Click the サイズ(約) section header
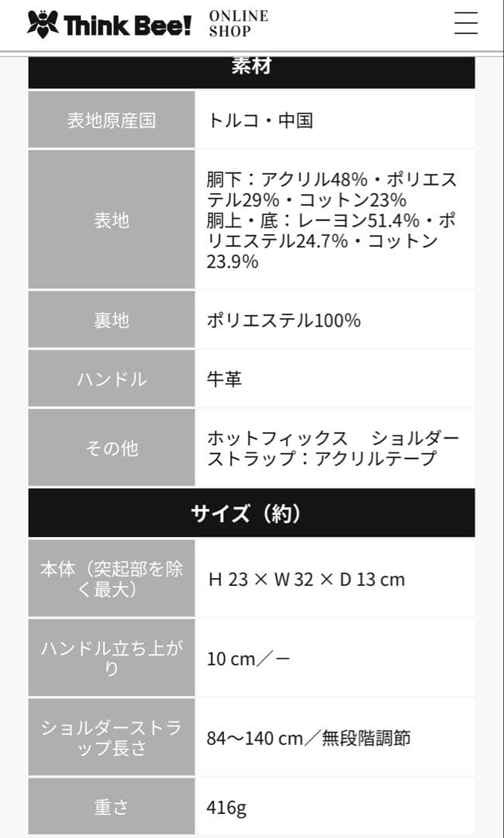The width and height of the screenshot is (504, 838). [x=251, y=513]
